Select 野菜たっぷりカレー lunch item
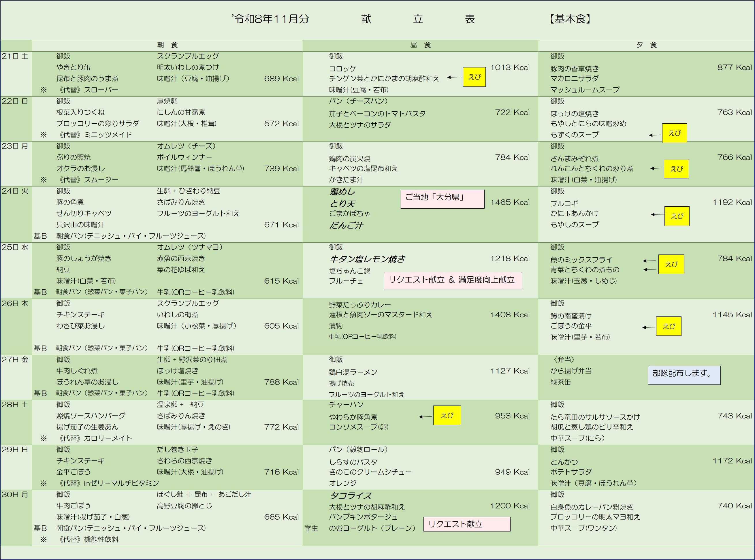 click(360, 305)
